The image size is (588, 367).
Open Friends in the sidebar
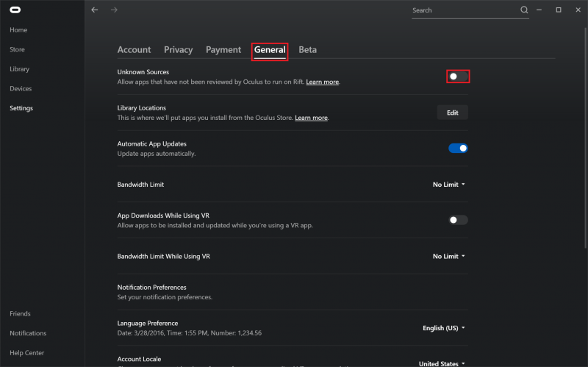point(20,314)
